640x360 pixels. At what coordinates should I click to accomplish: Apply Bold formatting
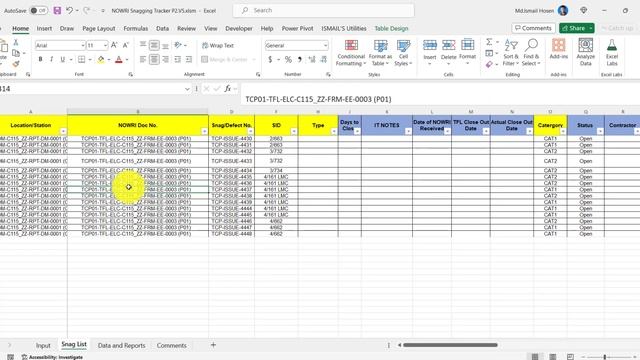click(40, 60)
